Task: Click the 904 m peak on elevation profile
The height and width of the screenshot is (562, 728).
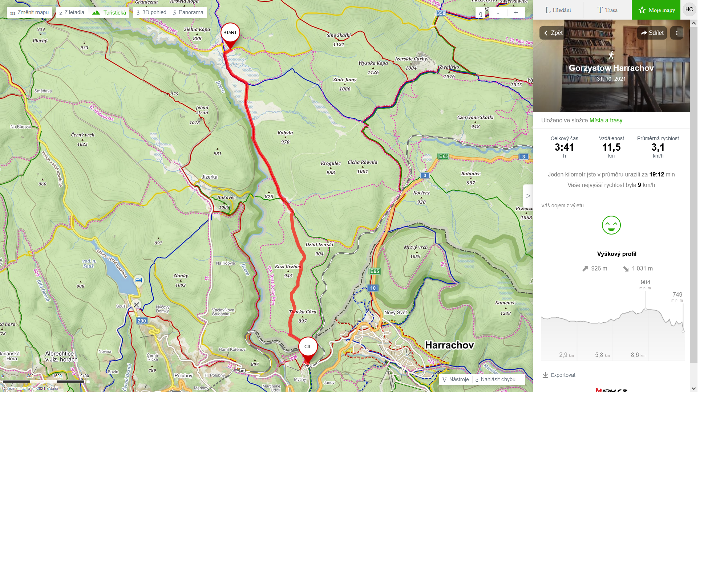Action: (x=646, y=309)
